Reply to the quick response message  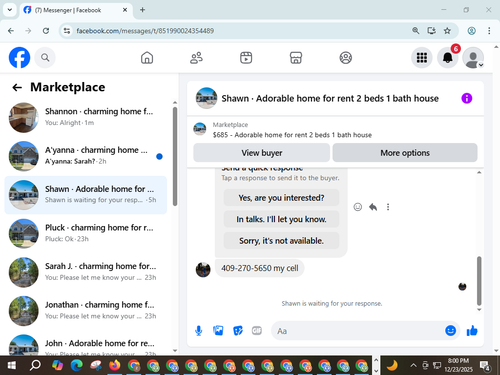(373, 207)
